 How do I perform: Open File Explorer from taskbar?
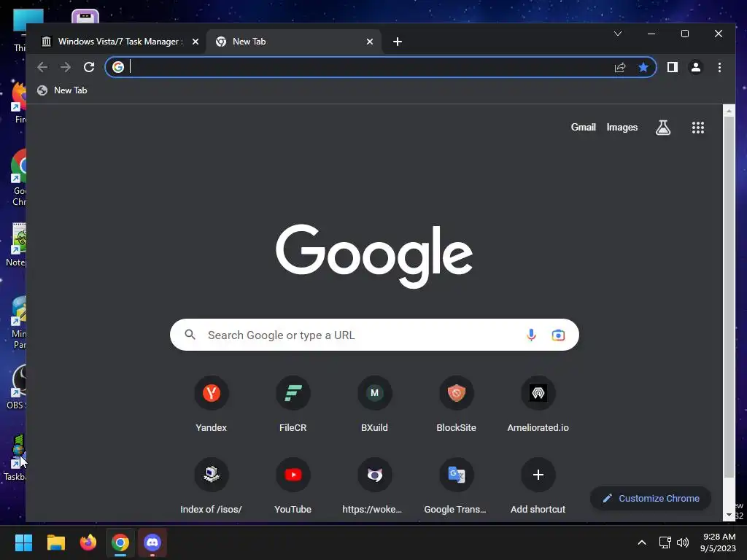pos(55,542)
